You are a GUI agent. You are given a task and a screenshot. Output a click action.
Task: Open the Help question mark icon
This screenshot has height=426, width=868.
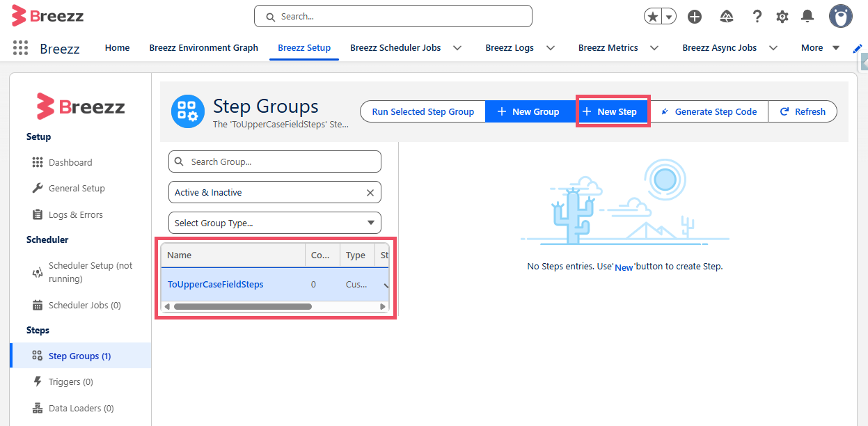[757, 17]
